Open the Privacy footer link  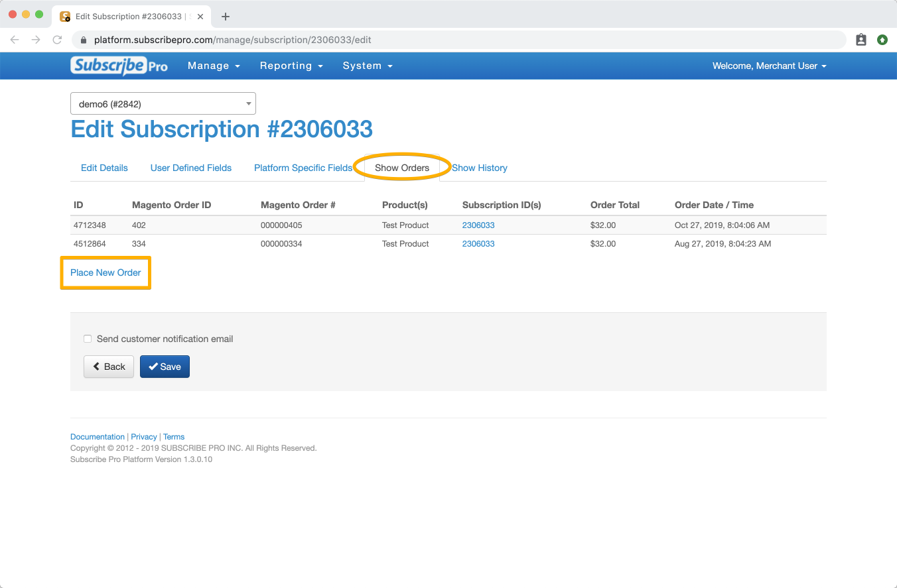point(144,437)
